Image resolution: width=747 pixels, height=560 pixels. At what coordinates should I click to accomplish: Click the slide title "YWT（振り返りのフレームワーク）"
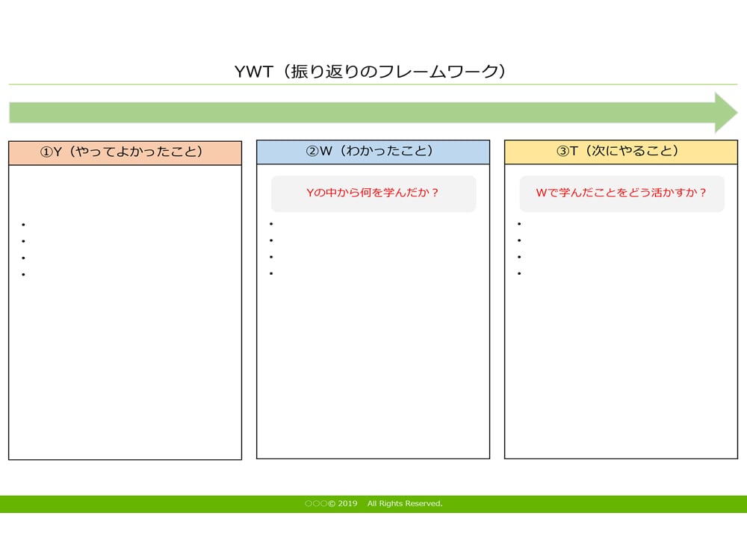point(373,72)
